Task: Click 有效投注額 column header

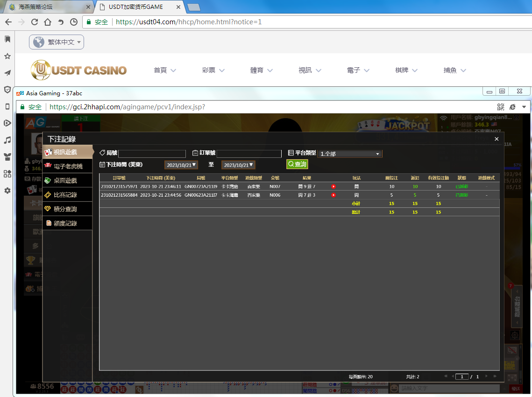Action: 439,178
